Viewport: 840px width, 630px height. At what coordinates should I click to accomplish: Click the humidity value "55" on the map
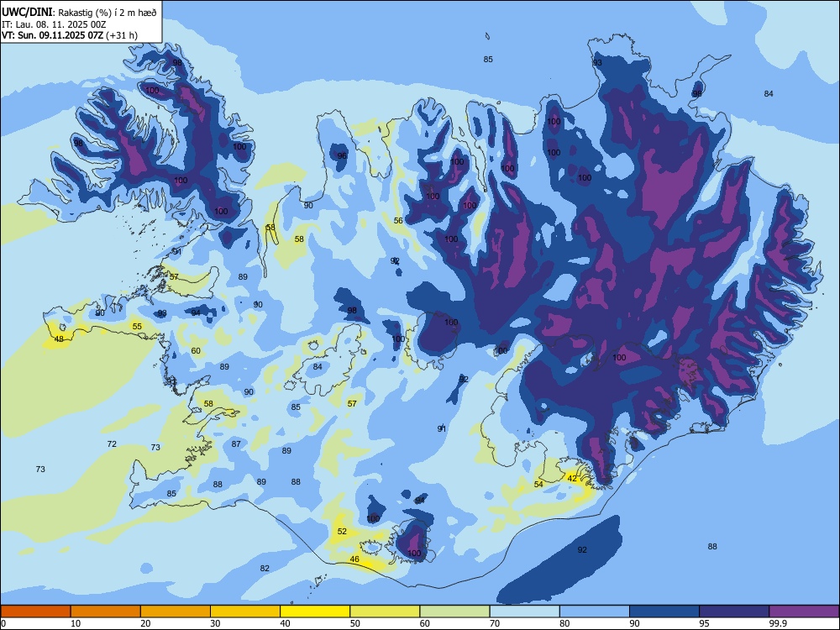[137, 326]
